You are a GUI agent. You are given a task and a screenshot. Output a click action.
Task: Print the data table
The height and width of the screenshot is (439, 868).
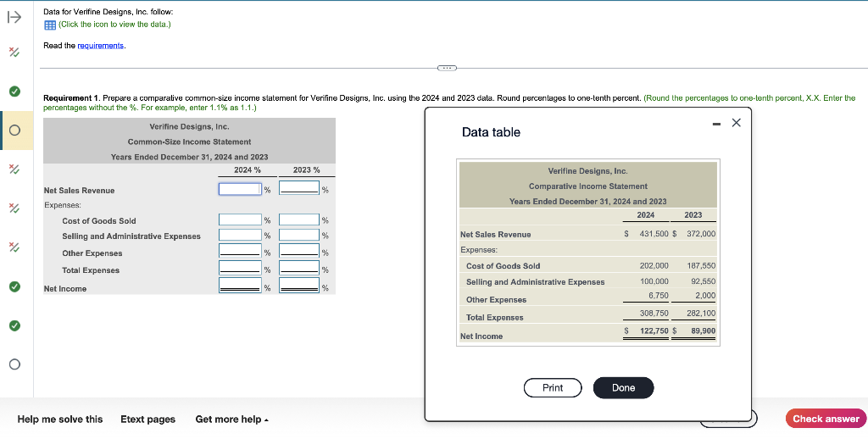(x=553, y=387)
